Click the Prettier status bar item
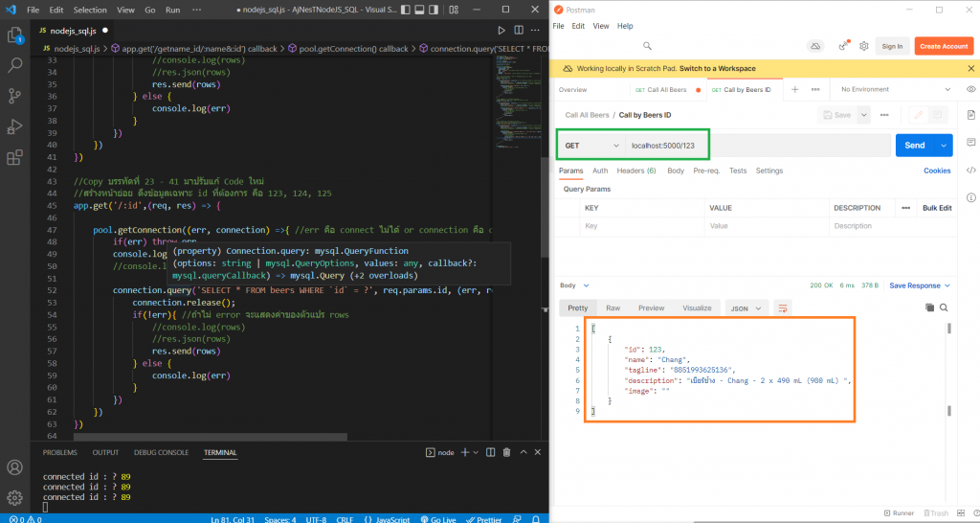 (483, 519)
